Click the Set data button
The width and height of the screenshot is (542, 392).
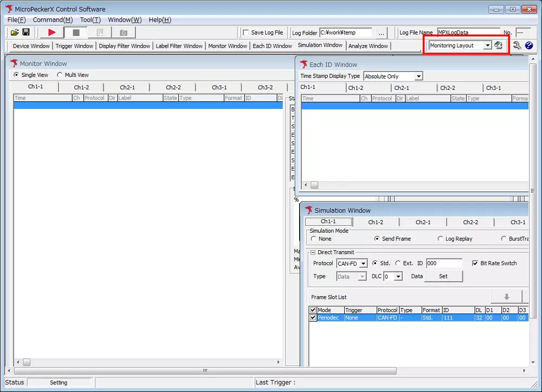[443, 276]
